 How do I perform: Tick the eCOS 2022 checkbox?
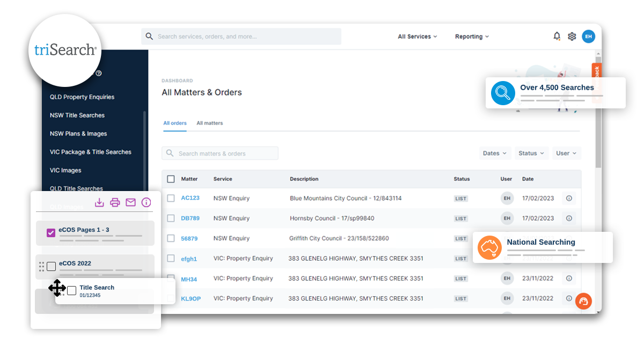tap(52, 266)
